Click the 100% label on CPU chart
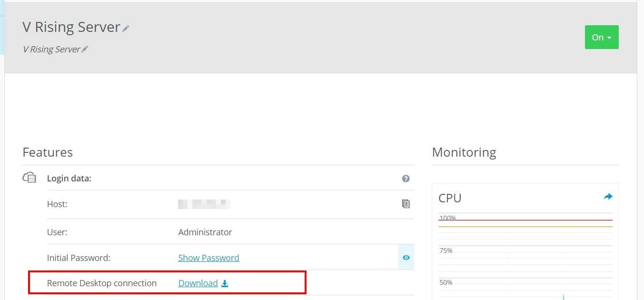The image size is (644, 300). [447, 218]
